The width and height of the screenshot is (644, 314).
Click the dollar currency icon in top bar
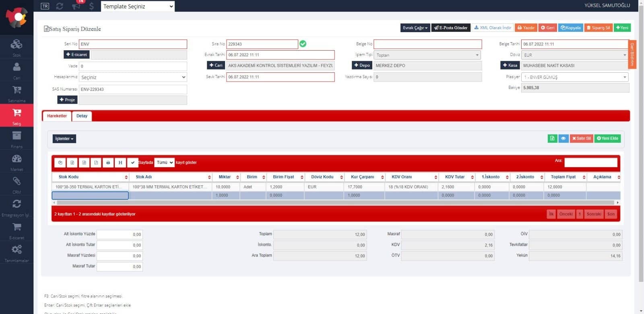click(91, 6)
